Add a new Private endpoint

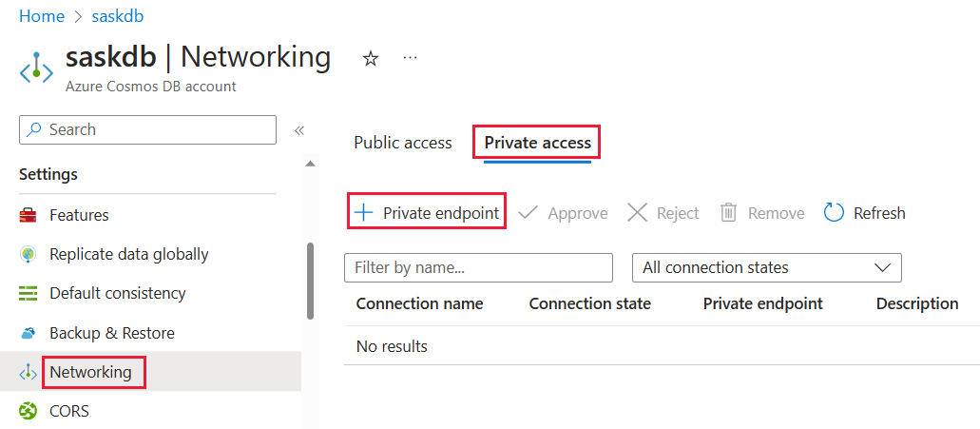pos(427,213)
